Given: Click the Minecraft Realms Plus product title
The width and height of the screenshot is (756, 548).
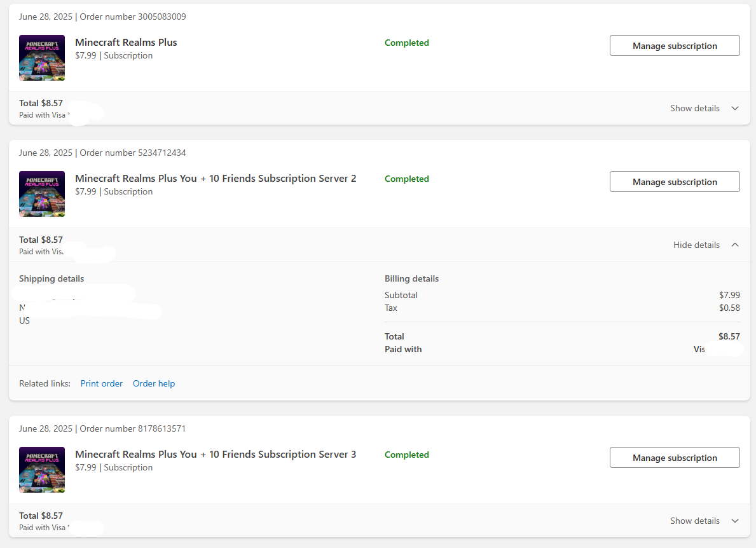Looking at the screenshot, I should 126,42.
